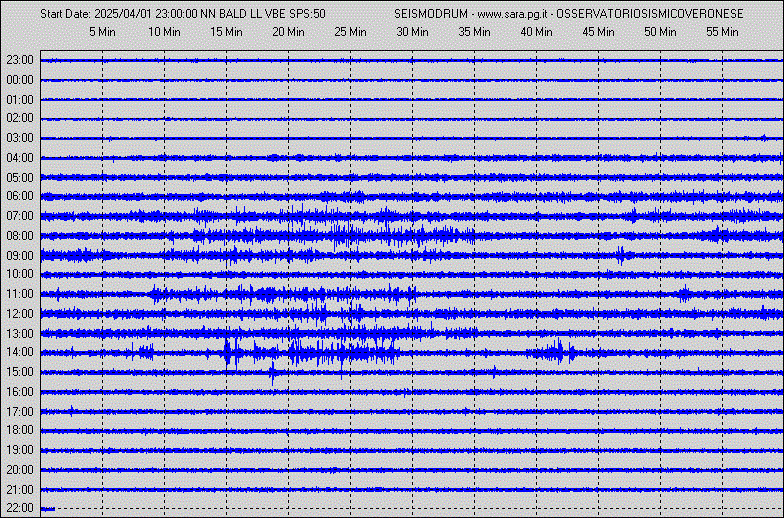Image resolution: width=784 pixels, height=518 pixels.
Task: Select the 10:00 hour trace label
Action: click(x=20, y=274)
